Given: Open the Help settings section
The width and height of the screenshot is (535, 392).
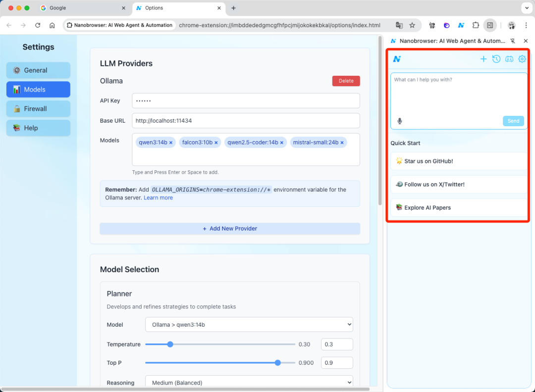Looking at the screenshot, I should click(x=38, y=128).
